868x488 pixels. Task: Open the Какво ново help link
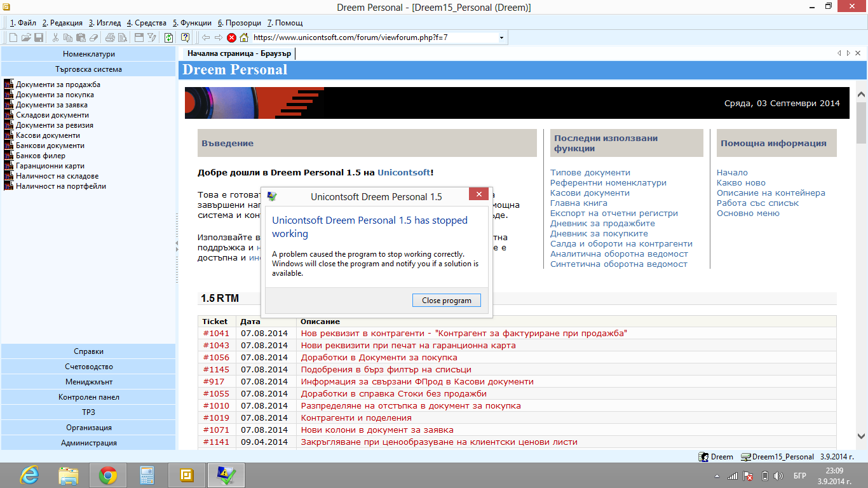pyautogui.click(x=741, y=182)
